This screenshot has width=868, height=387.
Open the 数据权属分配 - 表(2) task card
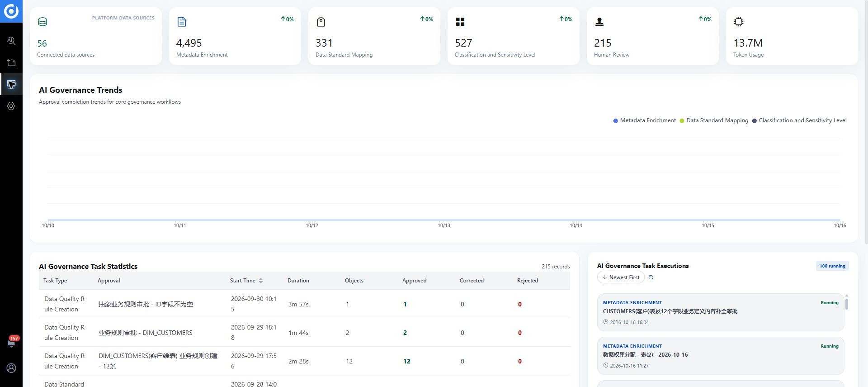click(x=721, y=356)
